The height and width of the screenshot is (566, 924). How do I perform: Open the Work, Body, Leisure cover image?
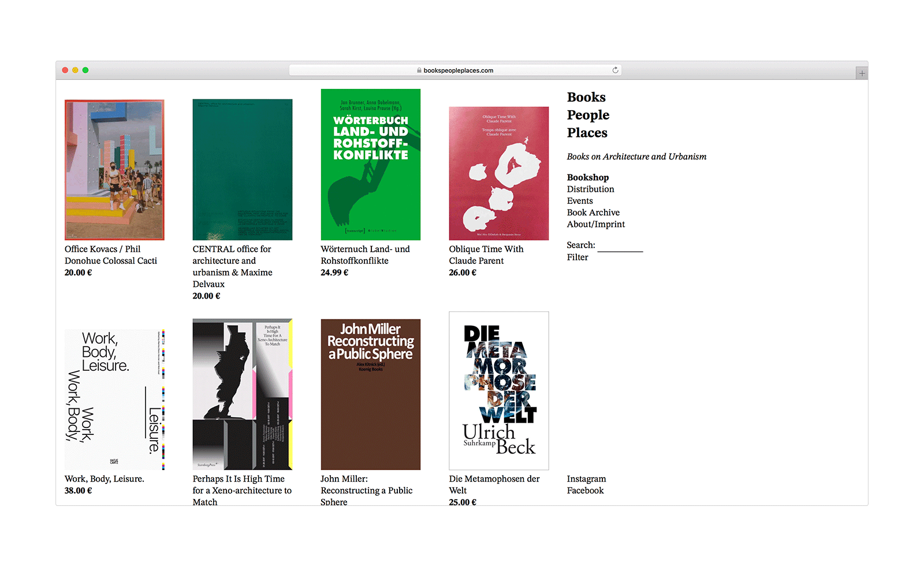point(114,400)
